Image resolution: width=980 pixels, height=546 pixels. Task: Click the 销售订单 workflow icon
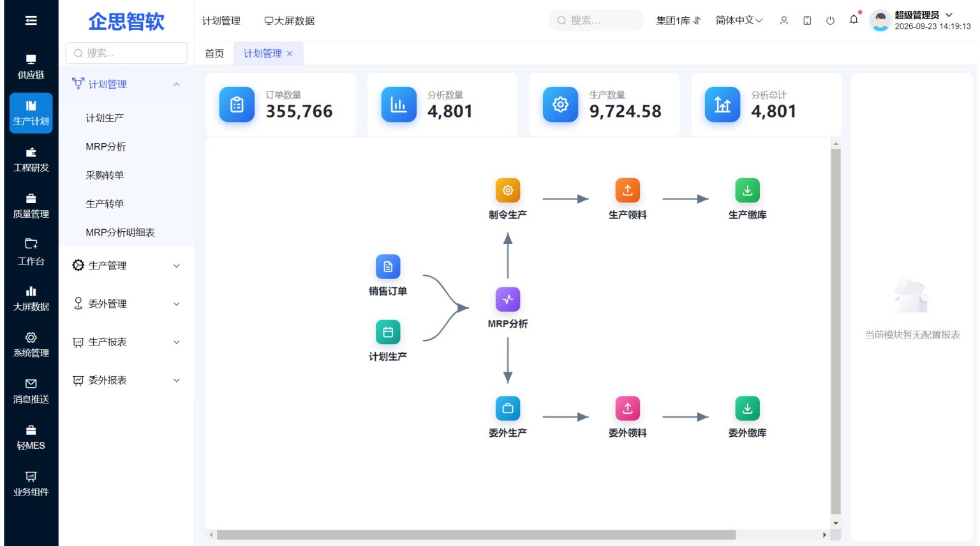(388, 266)
